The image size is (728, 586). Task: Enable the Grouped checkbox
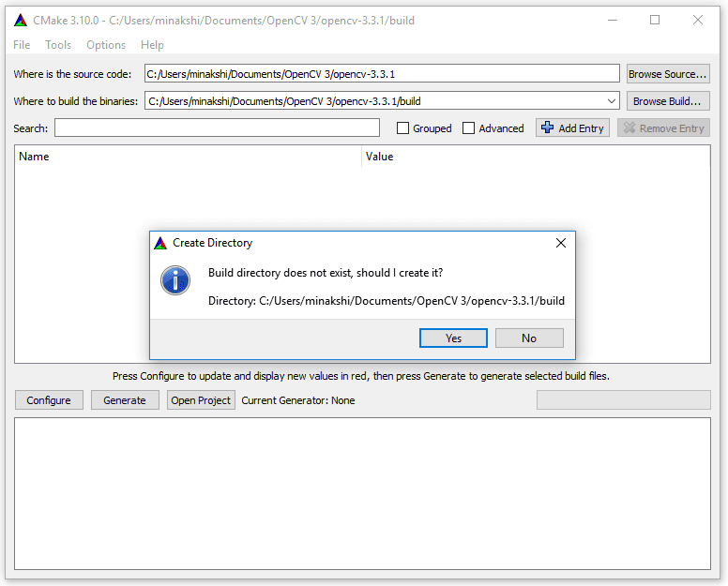click(403, 128)
